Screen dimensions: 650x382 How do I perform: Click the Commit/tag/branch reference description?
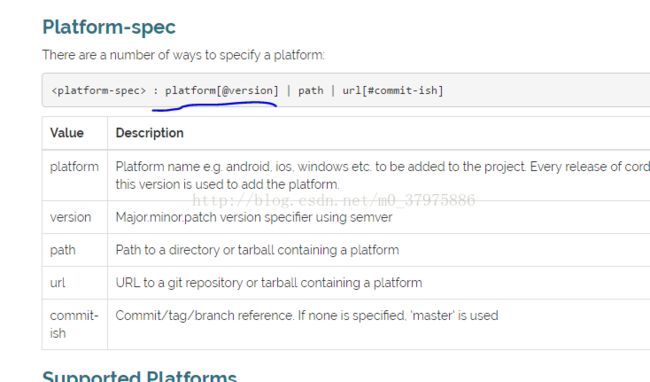coord(307,315)
